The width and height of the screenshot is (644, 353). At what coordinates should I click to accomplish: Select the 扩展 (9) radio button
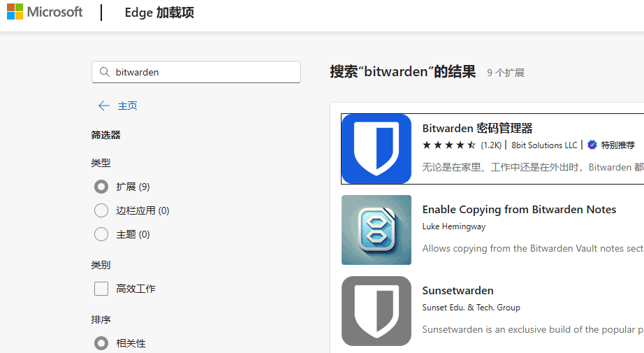pos(101,187)
